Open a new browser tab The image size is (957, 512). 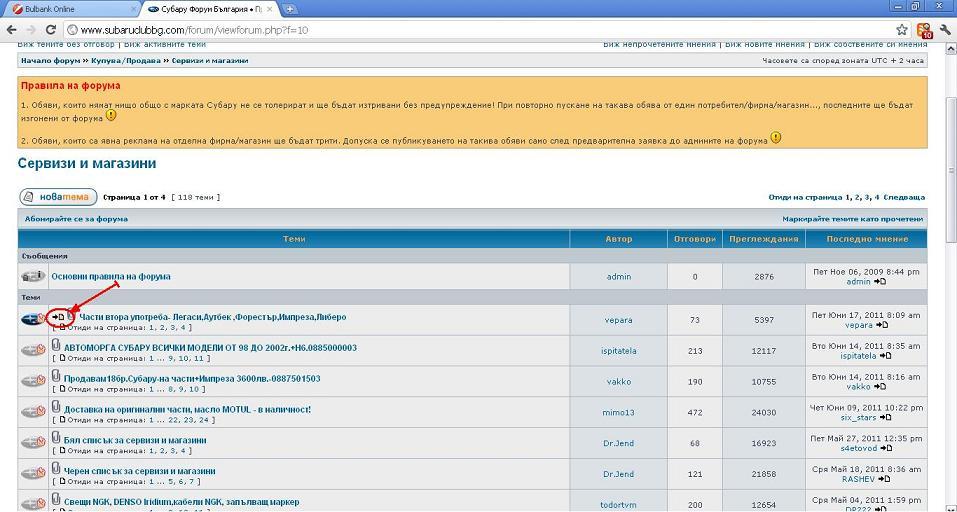(x=291, y=9)
